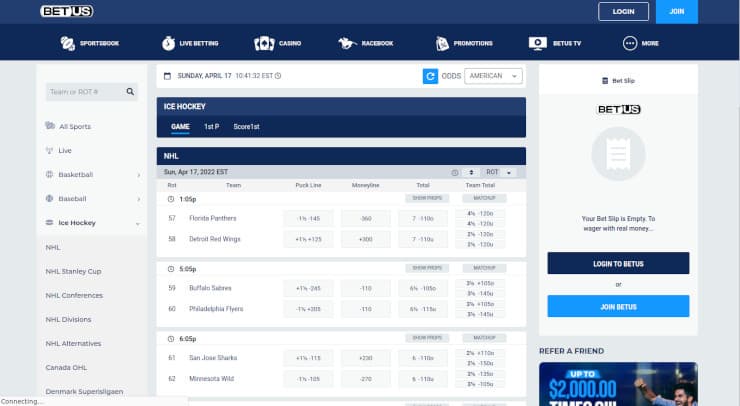
Task: Select Florida Panthers moneyline -360
Action: (366, 219)
